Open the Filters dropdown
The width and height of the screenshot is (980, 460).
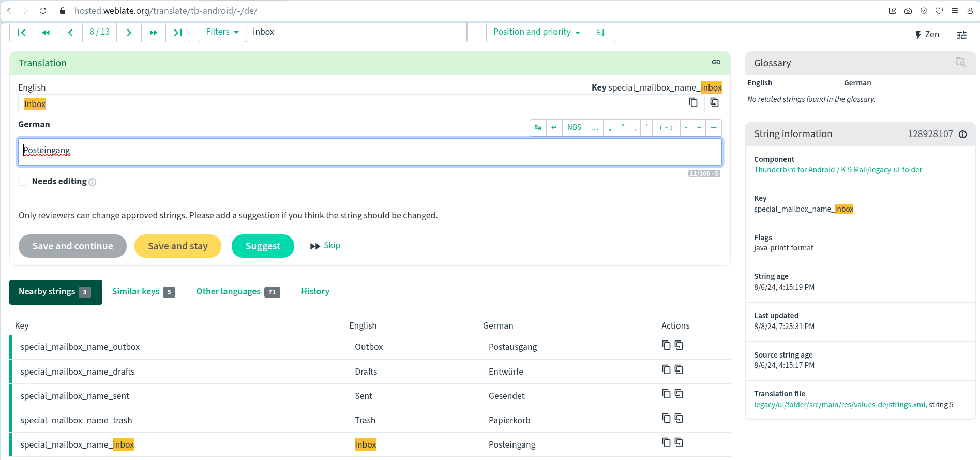222,32
